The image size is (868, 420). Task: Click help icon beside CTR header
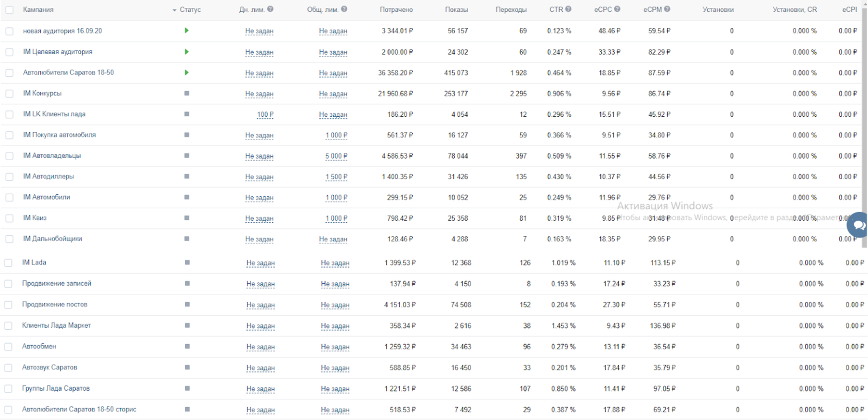tap(568, 9)
